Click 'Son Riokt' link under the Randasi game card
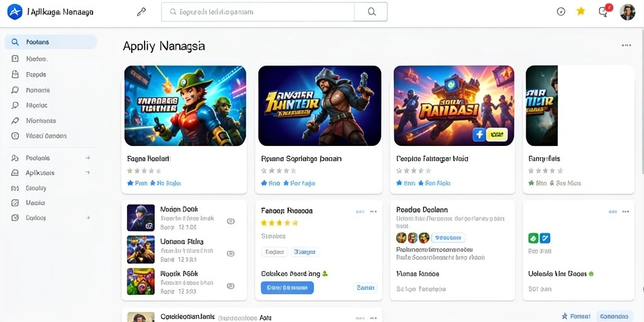The image size is (644, 322). click(x=434, y=183)
